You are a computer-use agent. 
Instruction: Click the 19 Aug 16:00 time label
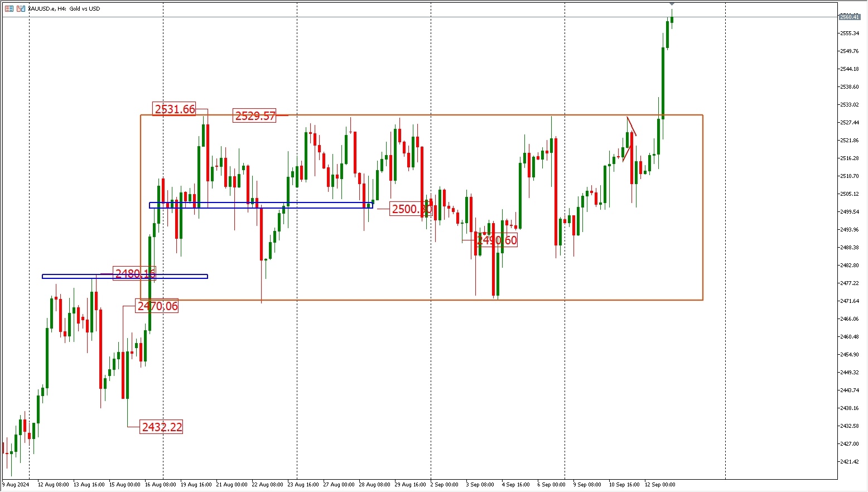pyautogui.click(x=196, y=485)
